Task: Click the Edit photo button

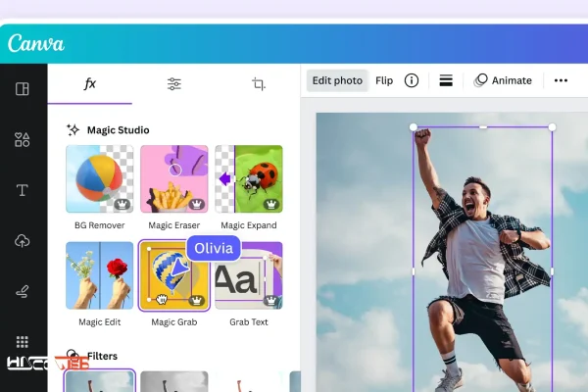Action: point(337,80)
